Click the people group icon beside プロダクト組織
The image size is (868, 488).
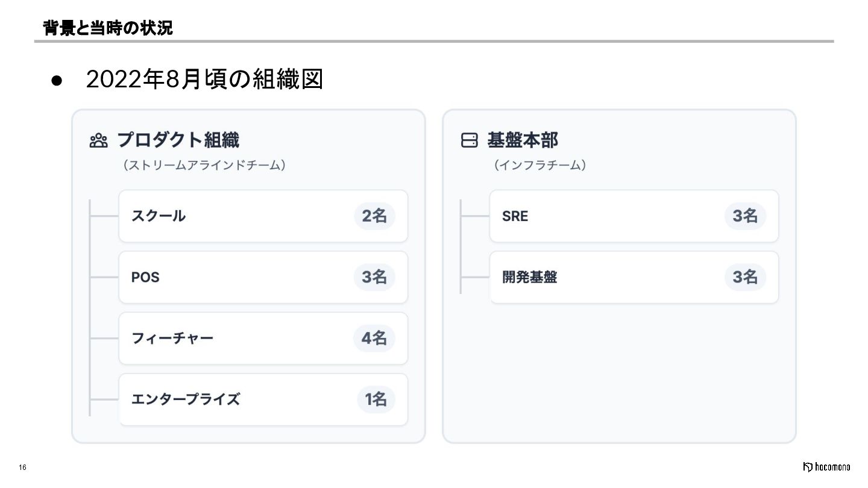click(98, 140)
